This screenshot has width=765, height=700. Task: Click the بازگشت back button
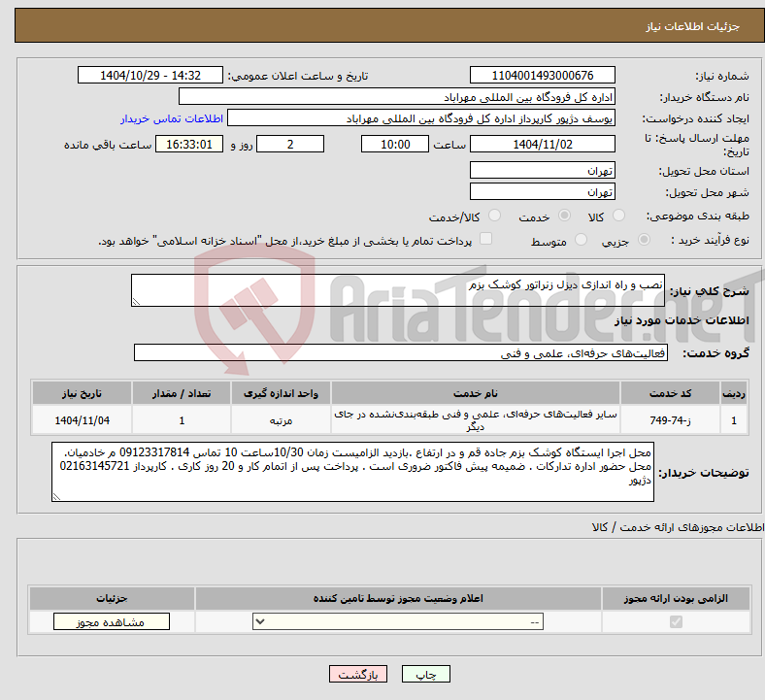[x=358, y=674]
